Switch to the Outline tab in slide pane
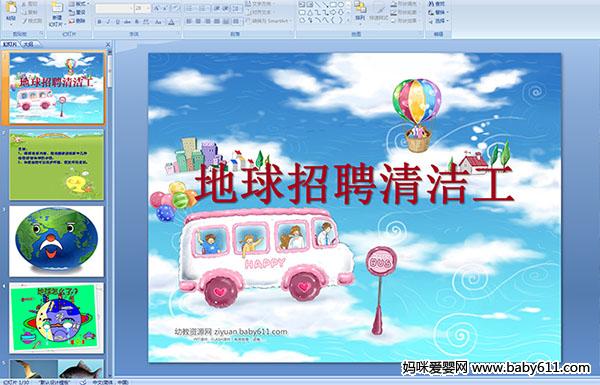600x385 pixels. coord(28,44)
